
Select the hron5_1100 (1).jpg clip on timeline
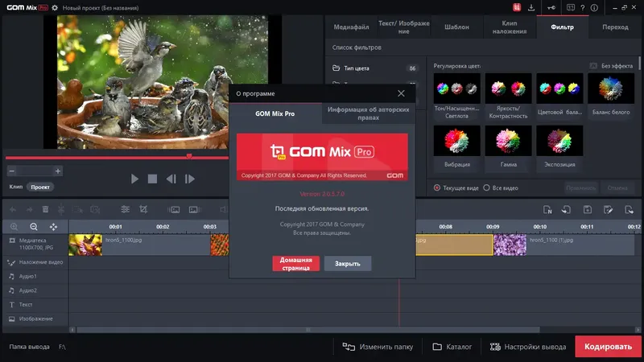coord(563,245)
